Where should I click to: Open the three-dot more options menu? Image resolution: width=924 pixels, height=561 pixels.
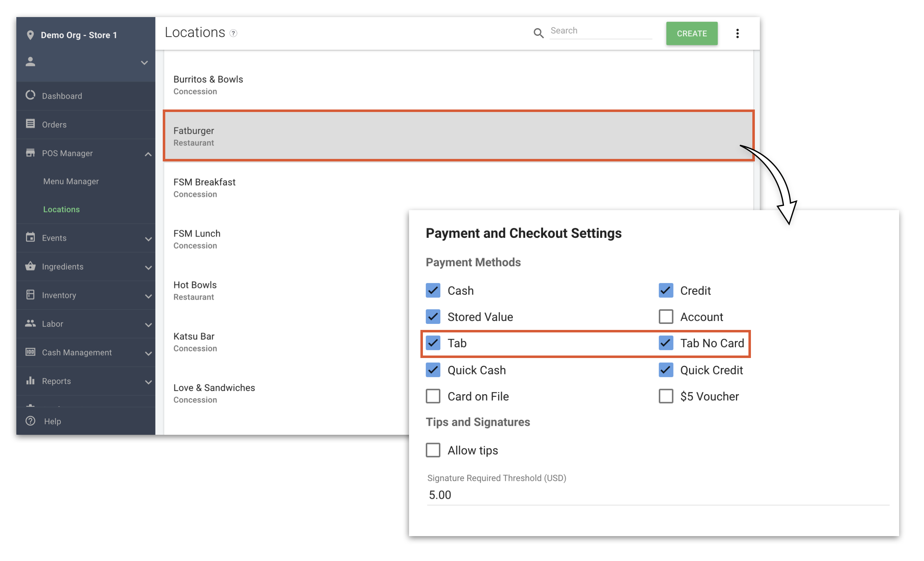738,33
